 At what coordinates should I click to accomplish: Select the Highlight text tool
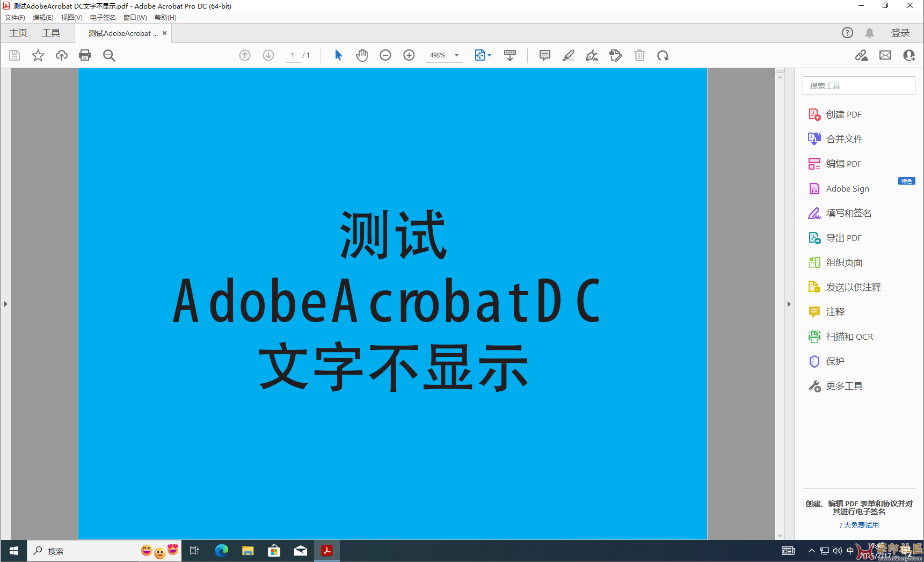point(569,55)
